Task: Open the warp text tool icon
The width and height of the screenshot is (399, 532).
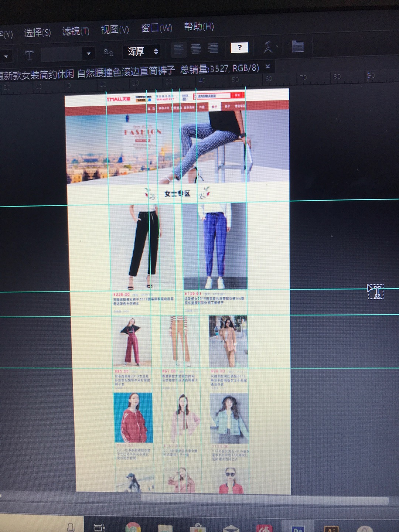Action: pos(268,47)
